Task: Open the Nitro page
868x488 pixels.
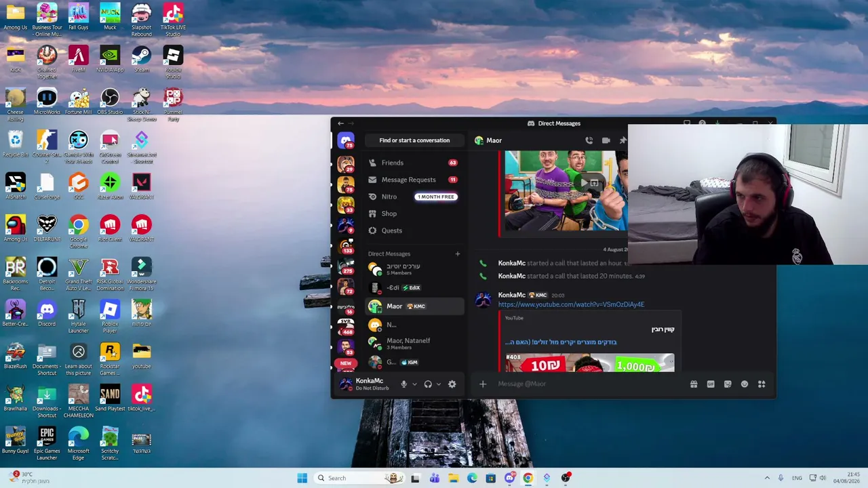Action: pos(414,197)
